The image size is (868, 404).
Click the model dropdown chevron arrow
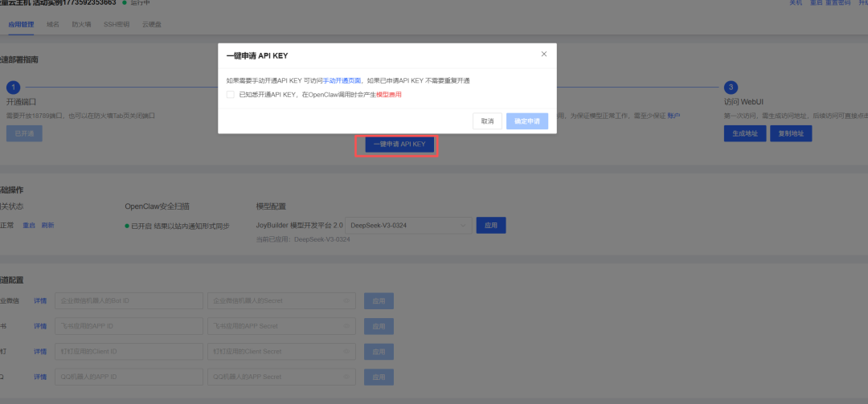pos(463,225)
